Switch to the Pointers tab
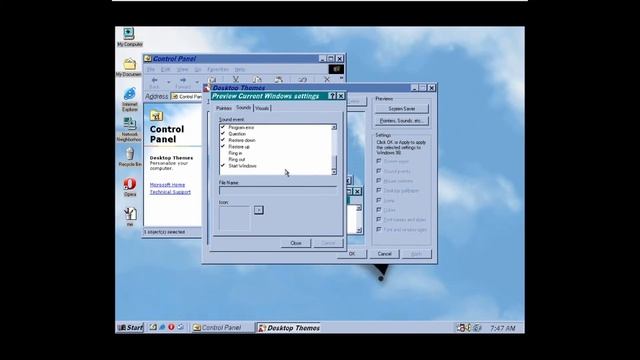640x360 pixels. point(224,108)
